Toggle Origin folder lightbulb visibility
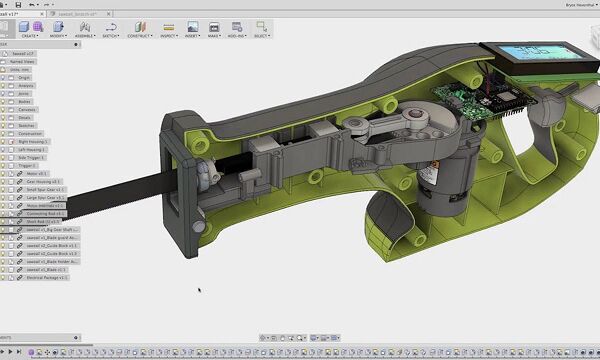Viewport: 600px width, 360px height. coord(3,78)
